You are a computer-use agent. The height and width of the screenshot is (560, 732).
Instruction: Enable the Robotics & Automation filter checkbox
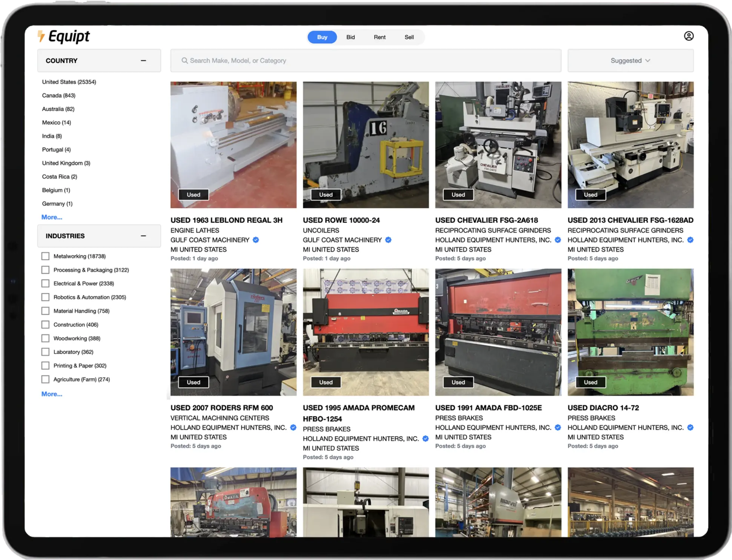(x=45, y=297)
